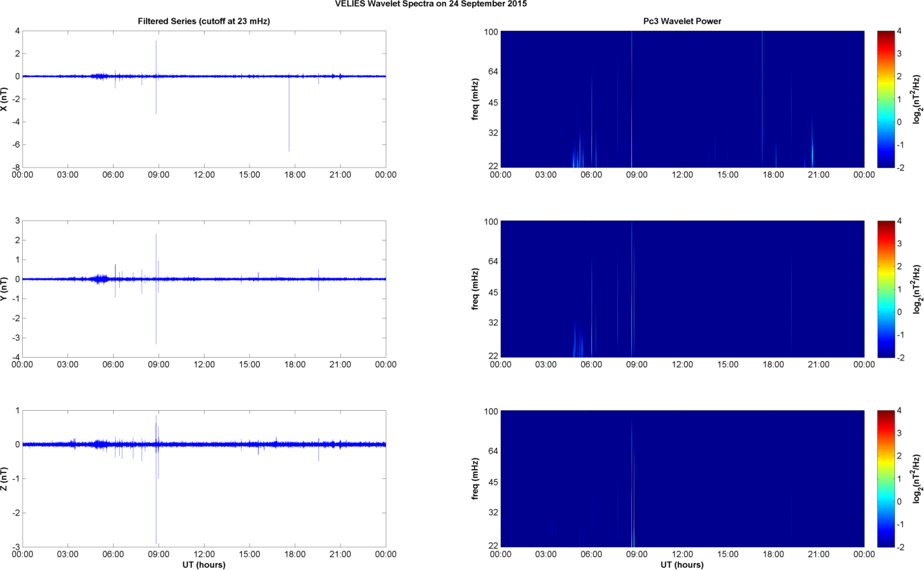Click "UT (hours)" label under the Z series plot

[204, 564]
